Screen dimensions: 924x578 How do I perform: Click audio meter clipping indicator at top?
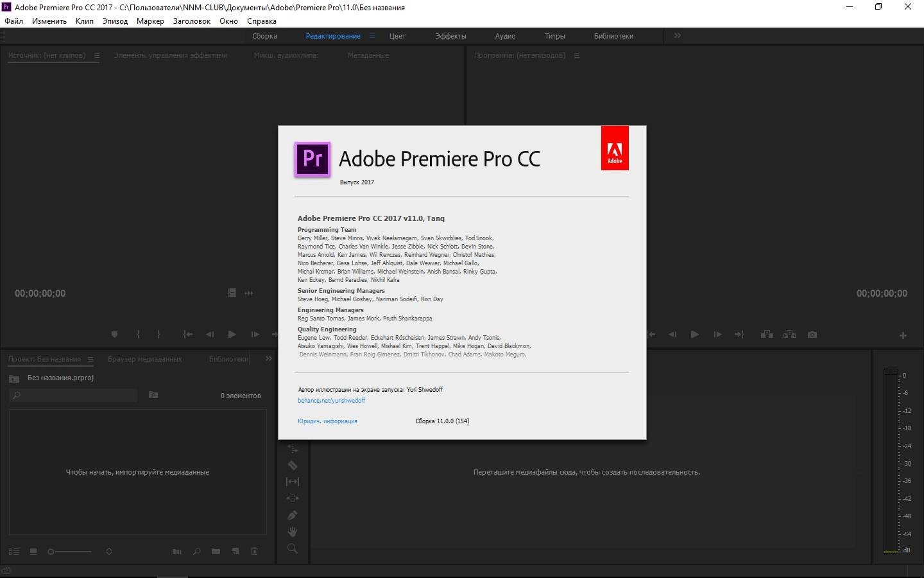pos(891,372)
